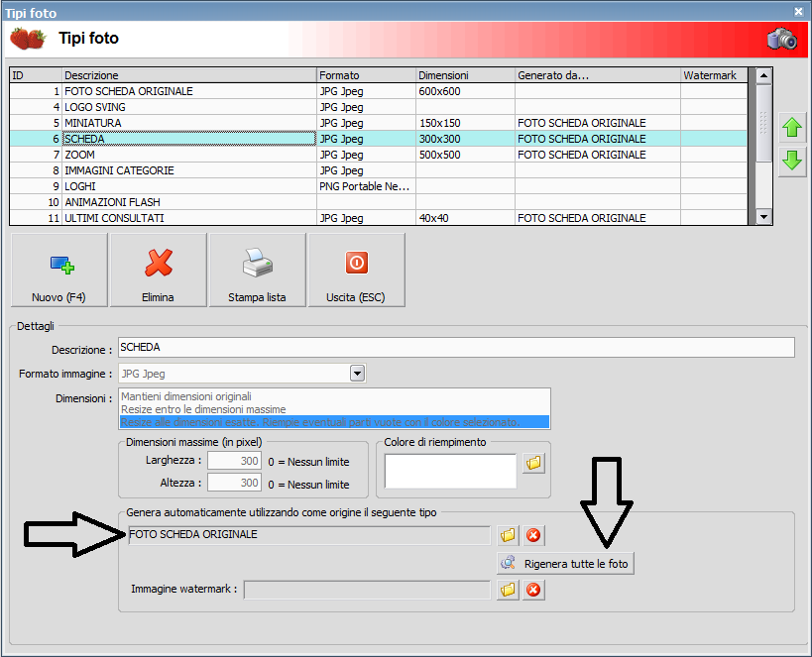Click the Nuovo (F4) button

(x=59, y=270)
